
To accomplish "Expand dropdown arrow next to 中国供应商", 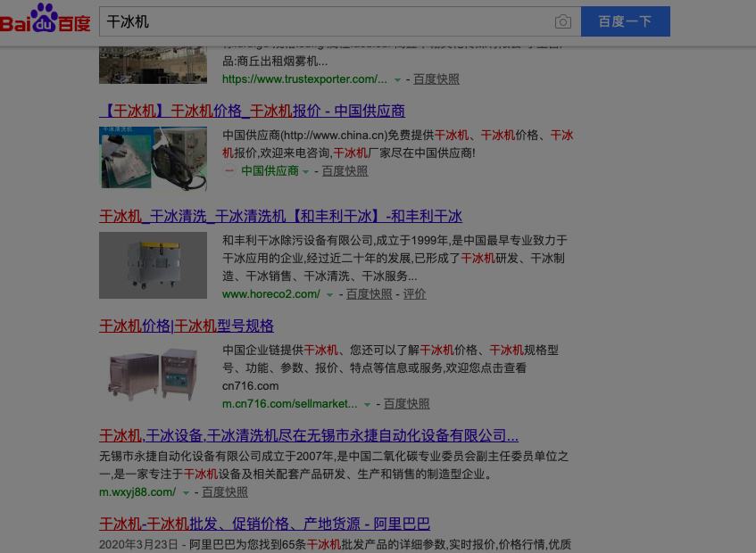I will click(305, 172).
